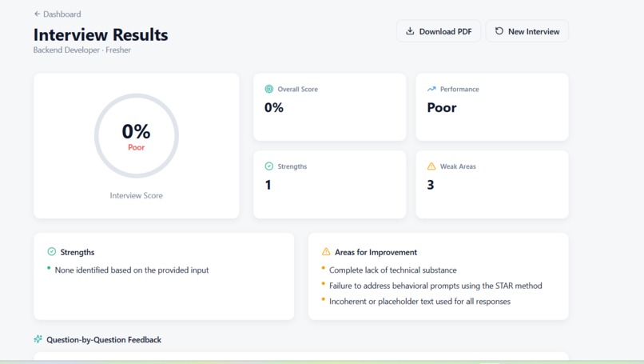Image resolution: width=644 pixels, height=364 pixels.
Task: Click the red Poor label inside the gauge
Action: 137,147
